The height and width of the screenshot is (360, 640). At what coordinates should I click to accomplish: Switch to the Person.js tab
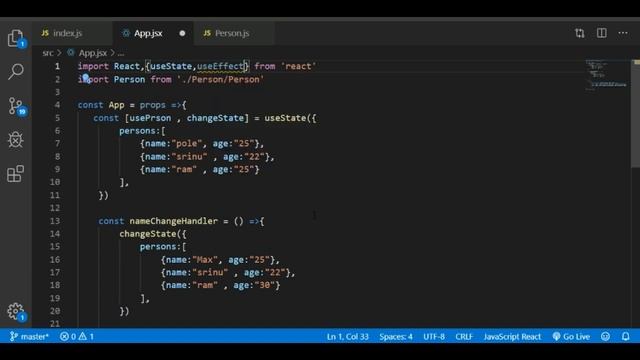click(231, 33)
